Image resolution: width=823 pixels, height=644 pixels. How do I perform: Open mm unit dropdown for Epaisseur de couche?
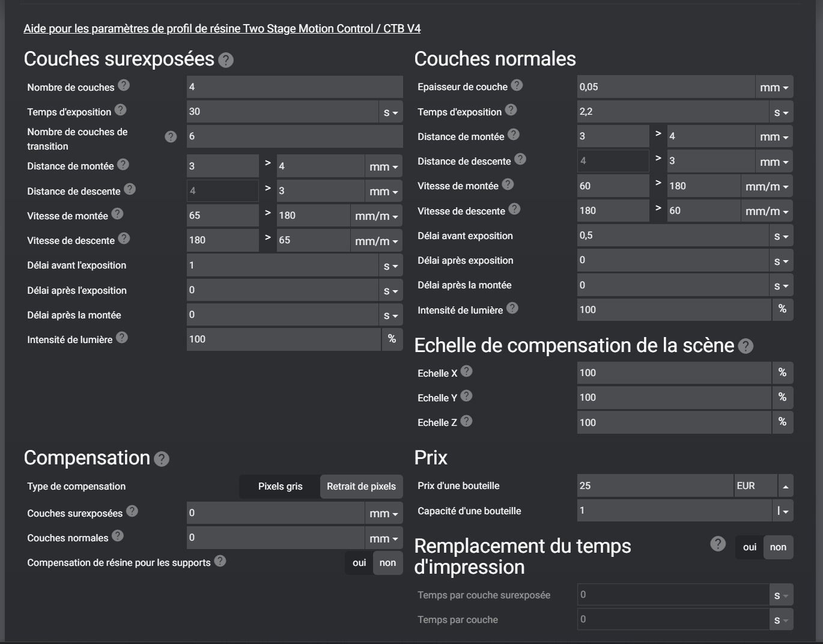click(x=774, y=88)
